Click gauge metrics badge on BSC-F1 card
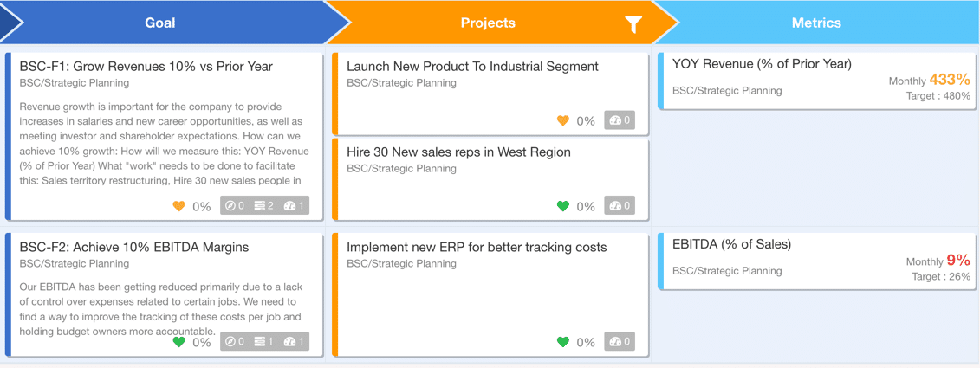This screenshot has height=368, width=980. [294, 205]
